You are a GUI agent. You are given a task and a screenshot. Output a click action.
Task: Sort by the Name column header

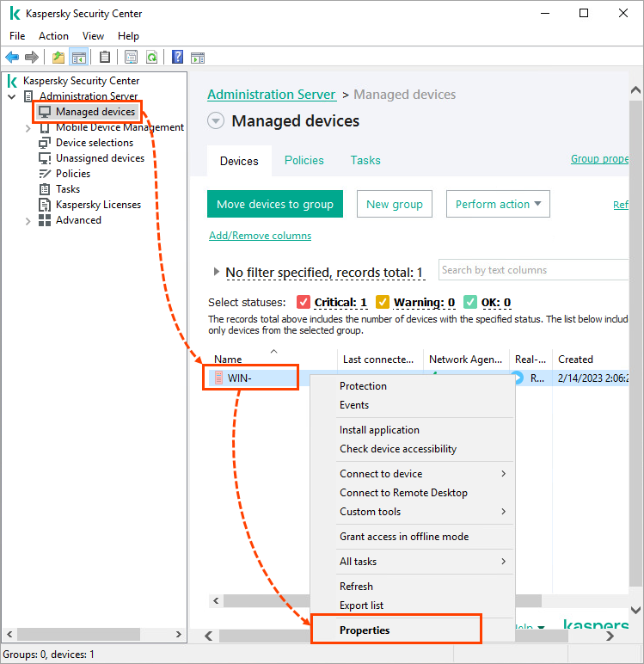click(273, 360)
